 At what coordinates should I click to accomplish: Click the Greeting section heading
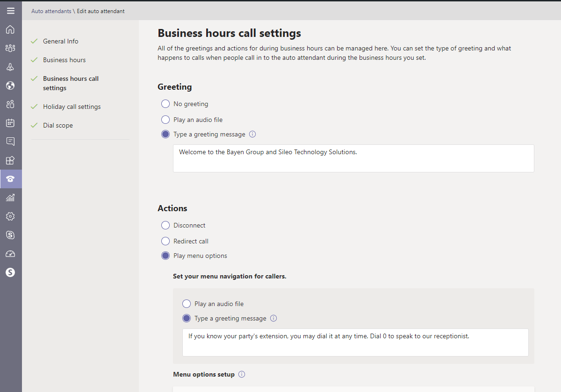point(175,87)
